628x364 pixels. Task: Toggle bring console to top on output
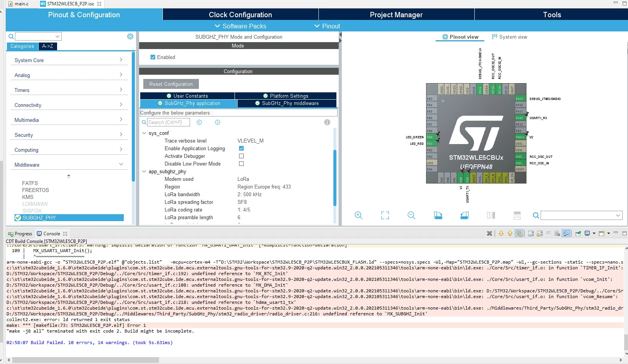point(566,233)
